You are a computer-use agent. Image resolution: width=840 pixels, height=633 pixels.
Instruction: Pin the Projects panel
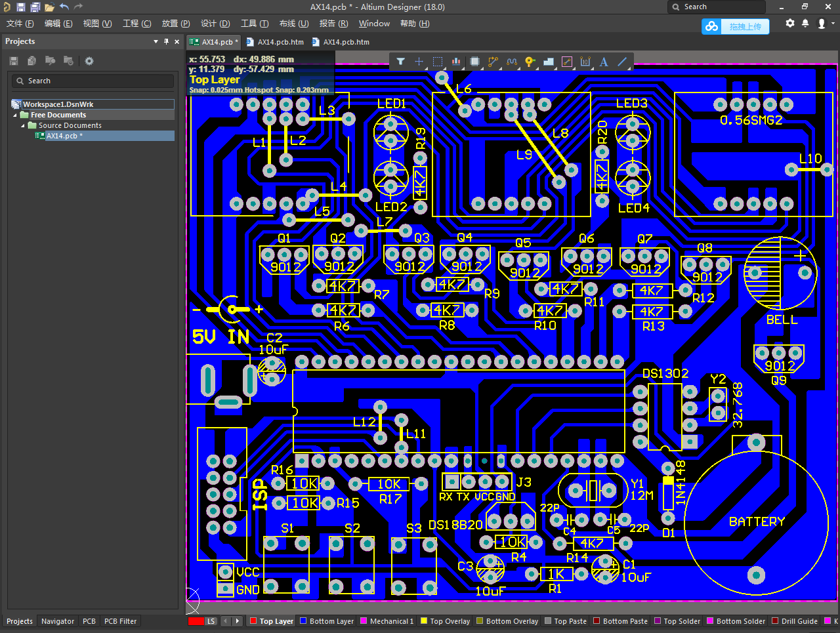(x=166, y=41)
